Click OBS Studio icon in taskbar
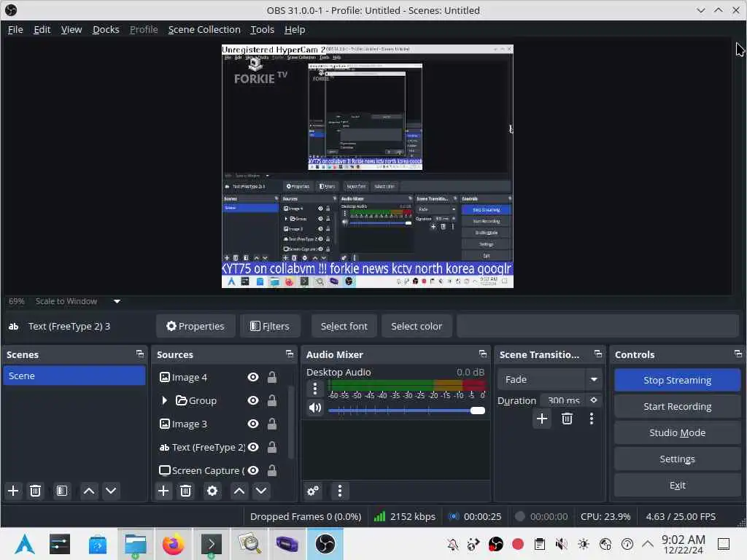 click(x=325, y=544)
